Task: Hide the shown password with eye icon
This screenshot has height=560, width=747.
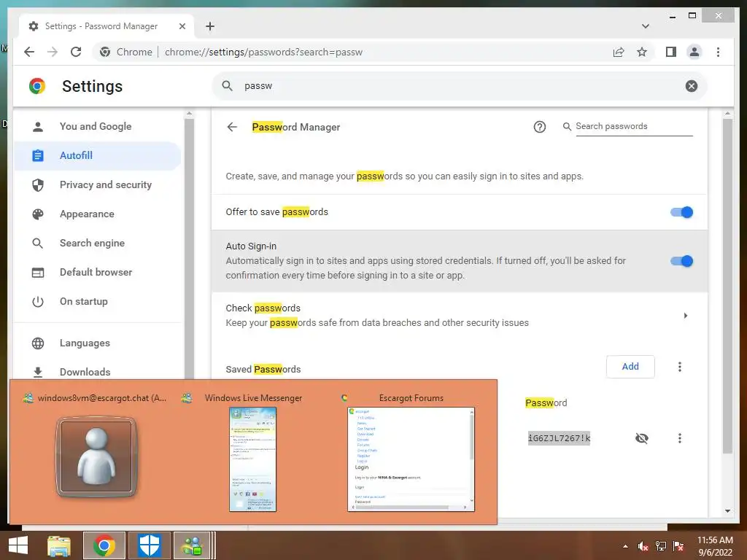Action: (642, 438)
